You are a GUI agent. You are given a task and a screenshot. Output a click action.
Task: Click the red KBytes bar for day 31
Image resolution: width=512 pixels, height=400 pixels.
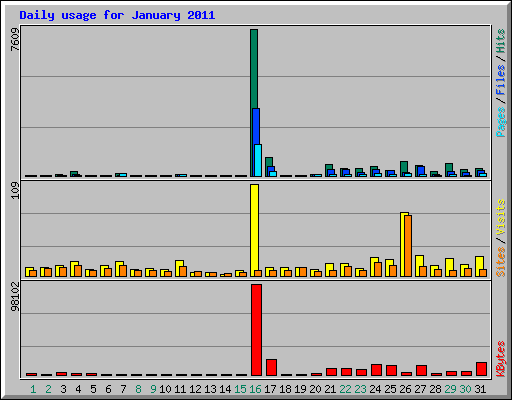coord(482,369)
